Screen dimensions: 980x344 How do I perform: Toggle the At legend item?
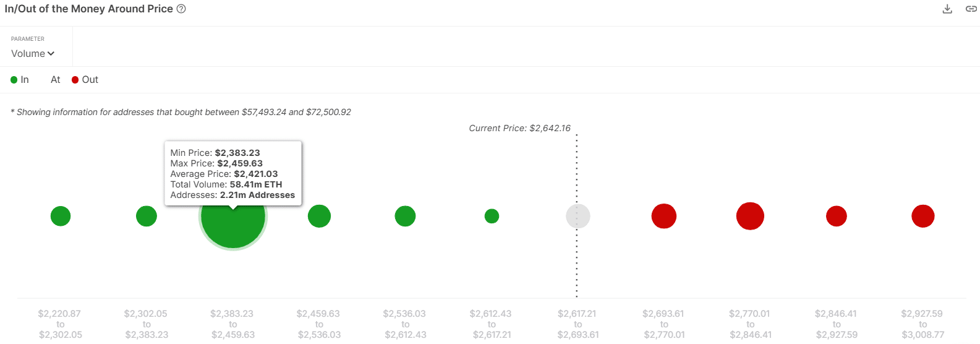55,80
